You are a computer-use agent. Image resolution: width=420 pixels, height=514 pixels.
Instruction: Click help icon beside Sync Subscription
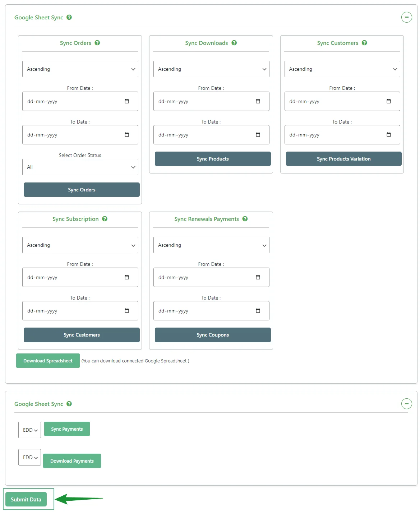pos(105,219)
